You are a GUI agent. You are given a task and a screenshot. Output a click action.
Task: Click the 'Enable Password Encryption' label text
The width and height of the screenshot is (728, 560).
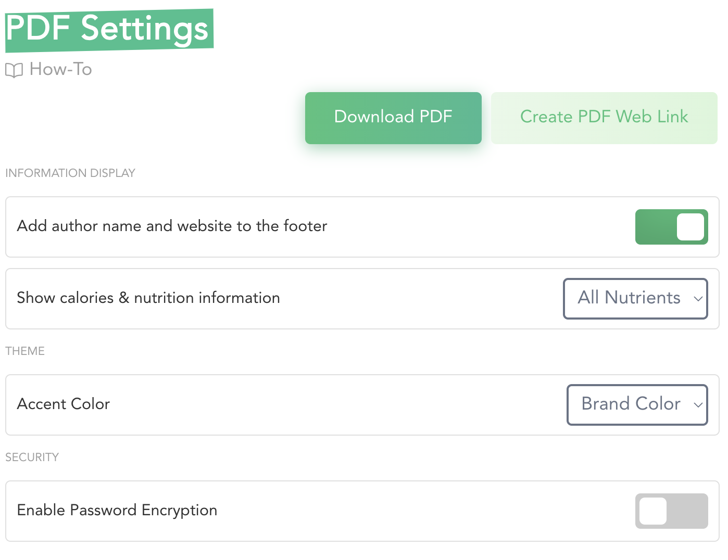point(117,511)
